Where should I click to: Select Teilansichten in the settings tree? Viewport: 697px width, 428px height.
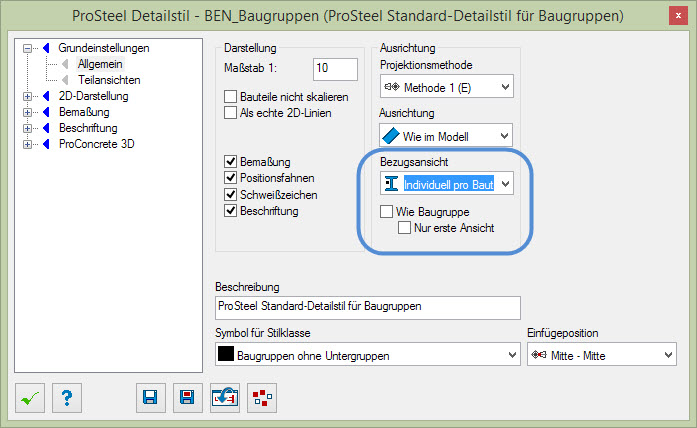click(109, 80)
